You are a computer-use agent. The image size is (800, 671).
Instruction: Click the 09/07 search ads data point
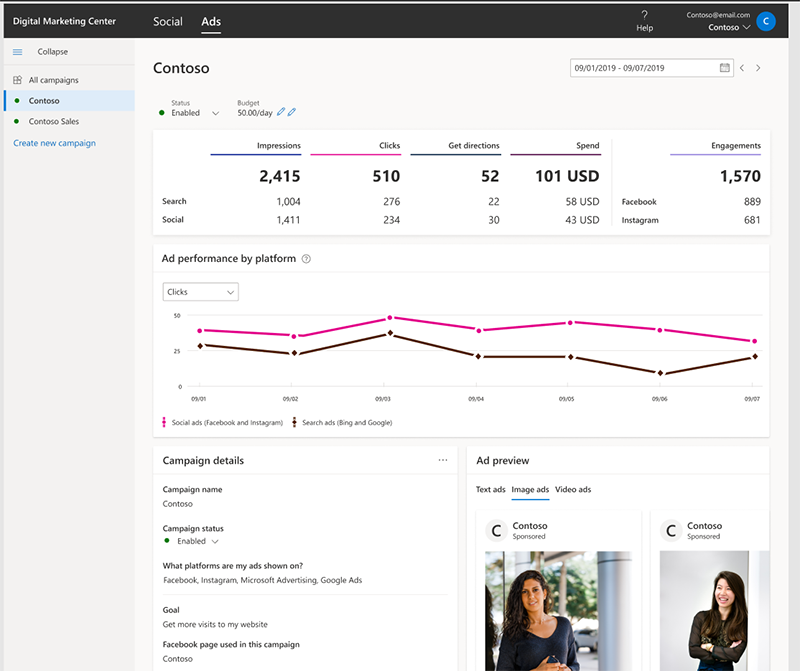click(755, 357)
